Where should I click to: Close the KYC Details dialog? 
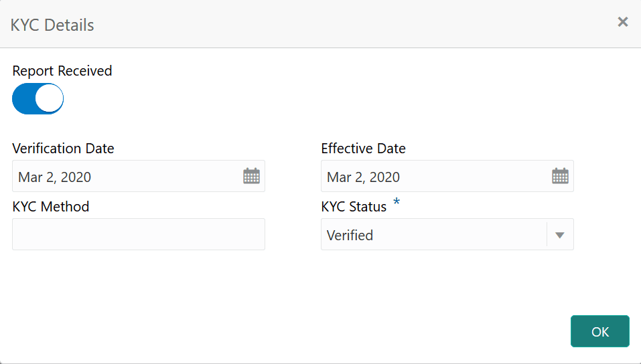[623, 22]
